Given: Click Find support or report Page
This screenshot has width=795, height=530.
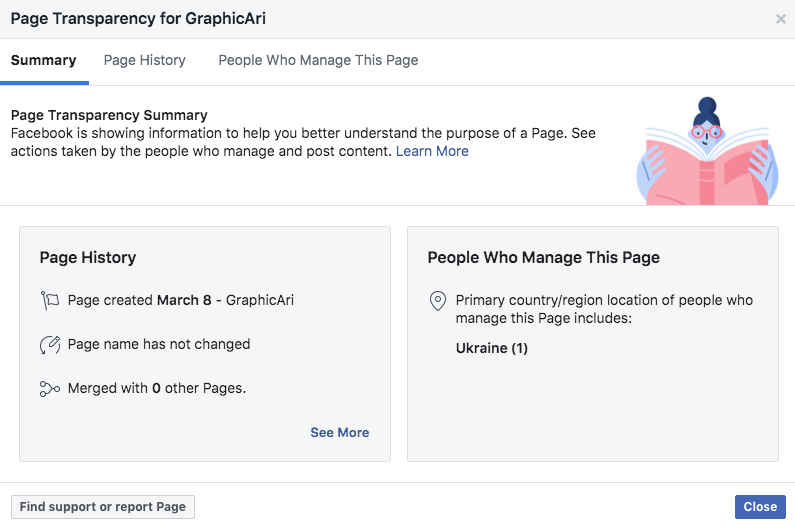Looking at the screenshot, I should (x=103, y=507).
